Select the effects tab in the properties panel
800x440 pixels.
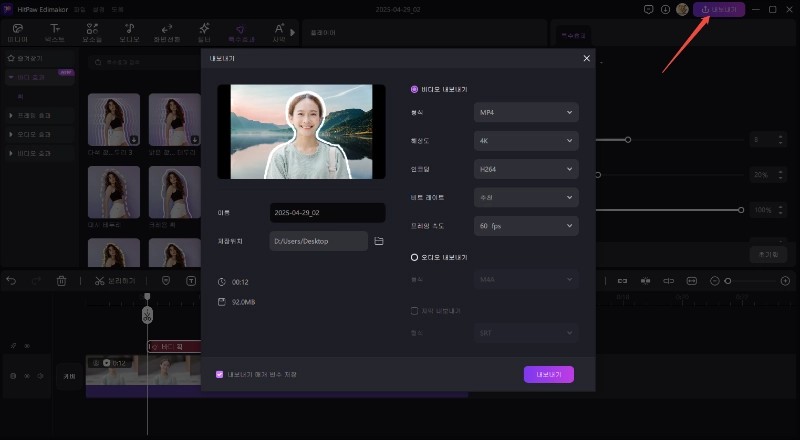click(573, 35)
